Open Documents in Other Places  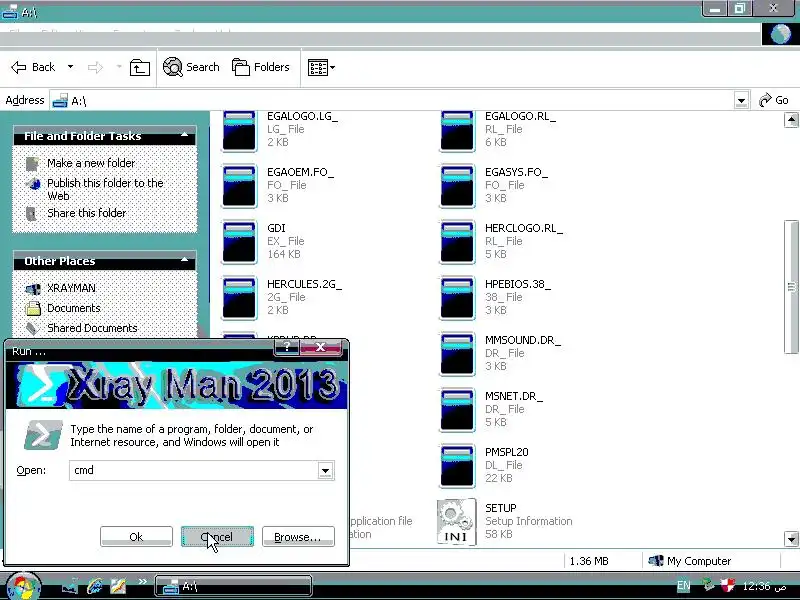73,308
